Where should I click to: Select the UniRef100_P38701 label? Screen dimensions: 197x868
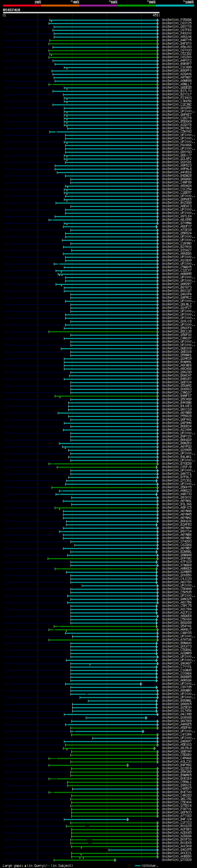177,809
